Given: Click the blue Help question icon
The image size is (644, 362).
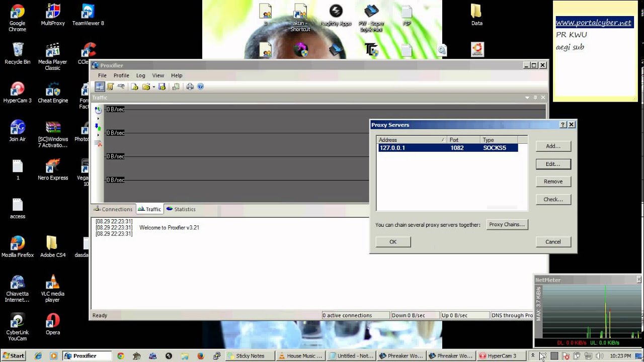Looking at the screenshot, I should tap(200, 86).
